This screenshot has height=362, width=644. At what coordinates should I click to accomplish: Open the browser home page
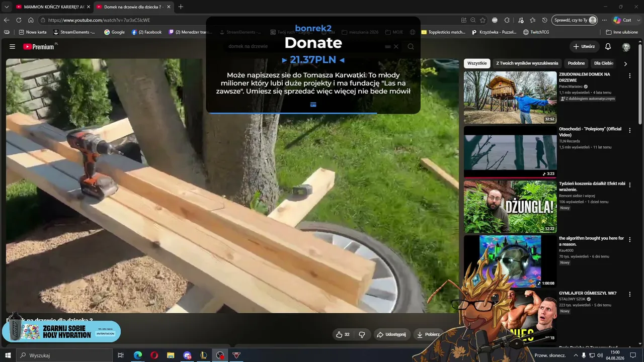tap(31, 20)
